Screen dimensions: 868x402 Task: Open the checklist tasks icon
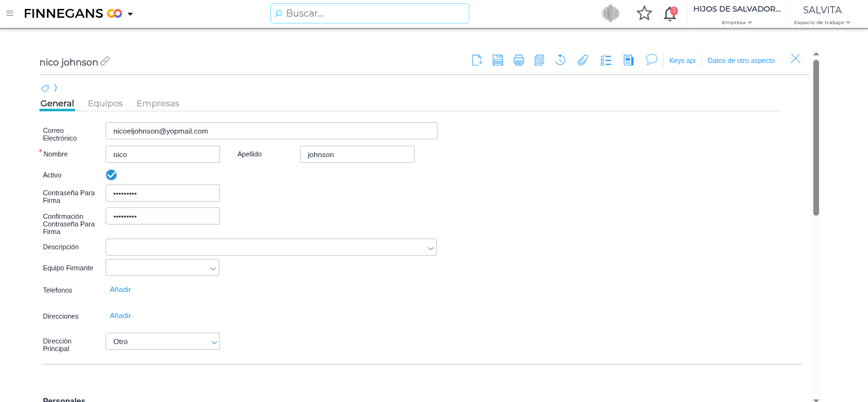tap(606, 60)
